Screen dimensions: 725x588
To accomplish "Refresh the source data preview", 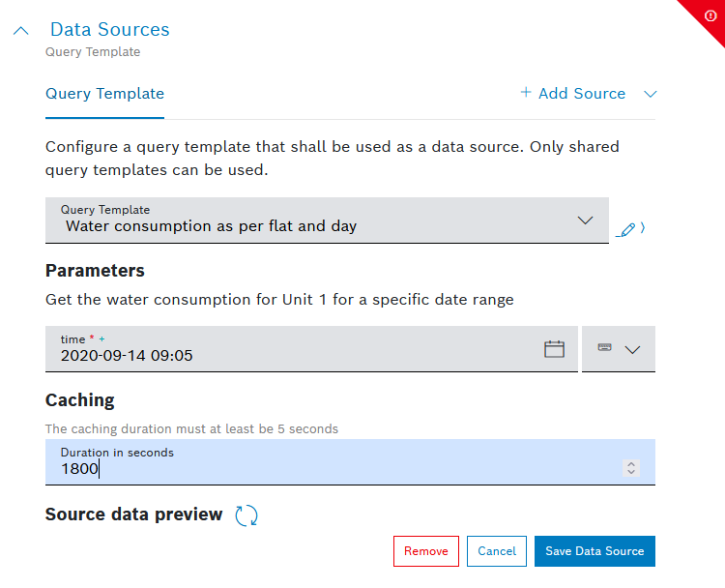I will point(246,515).
